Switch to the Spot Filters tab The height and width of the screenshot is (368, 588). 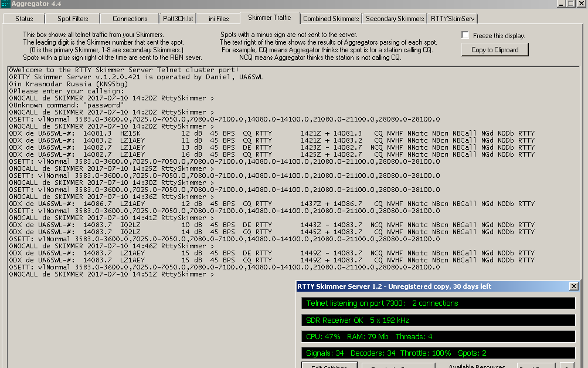[x=73, y=19]
